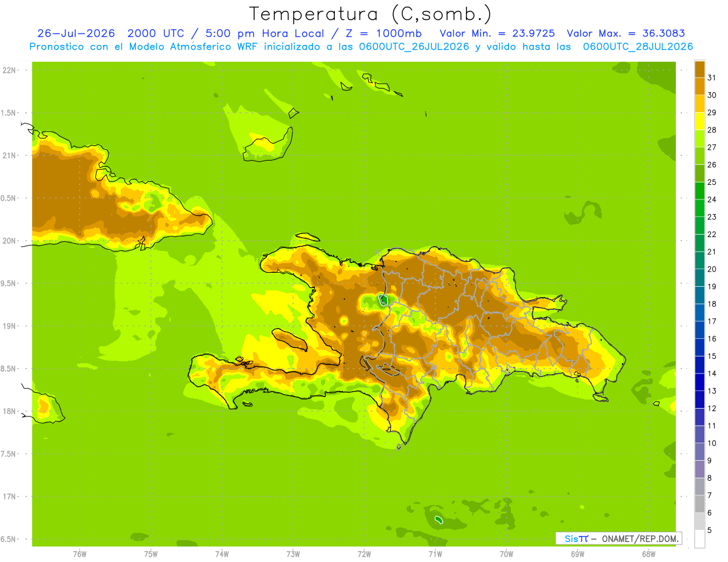Viewport: 728px width, 562px height.
Task: Click the title 'Temperatura (C,somb.)'
Action: [x=371, y=14]
